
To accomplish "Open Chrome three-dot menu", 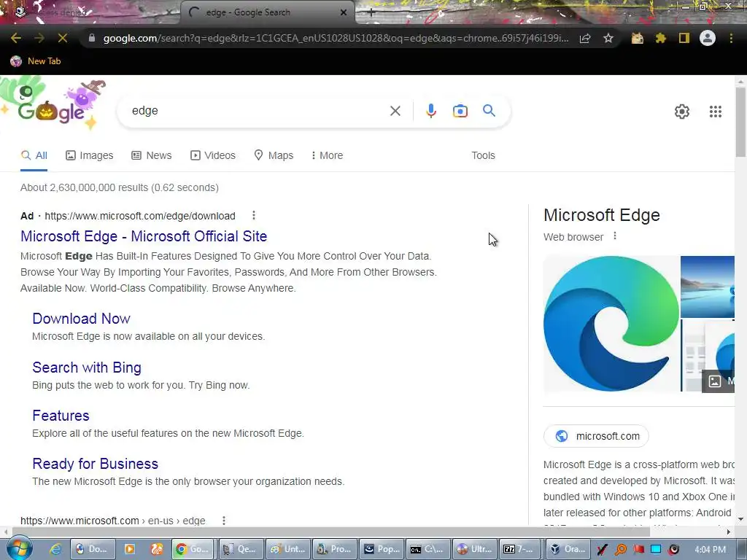I will click(x=731, y=38).
